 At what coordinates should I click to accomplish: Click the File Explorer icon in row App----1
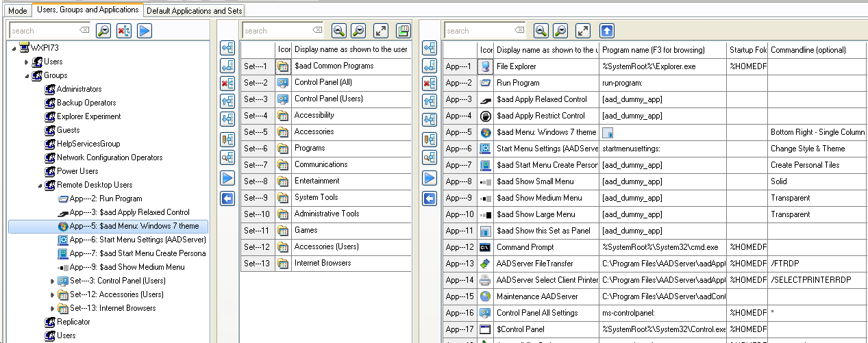486,66
